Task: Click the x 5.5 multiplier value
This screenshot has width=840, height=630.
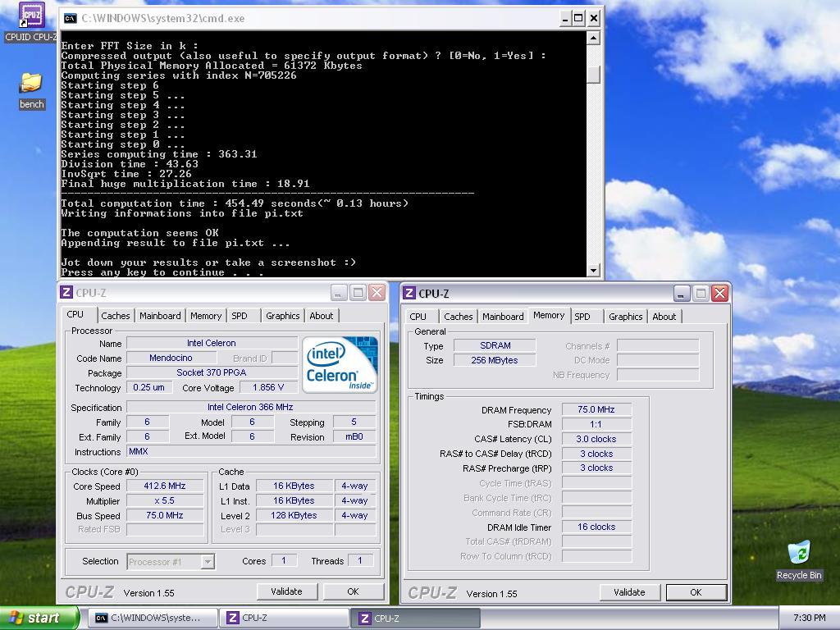Action: point(164,500)
